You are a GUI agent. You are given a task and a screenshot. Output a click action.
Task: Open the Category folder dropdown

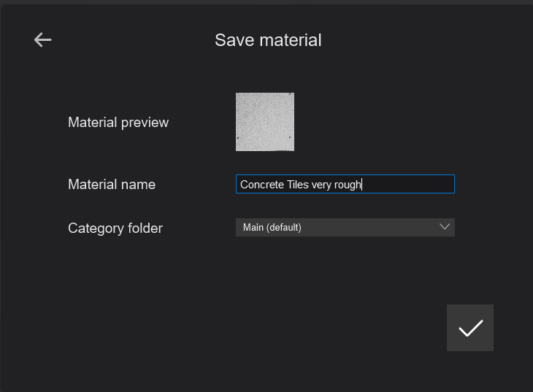[x=345, y=227]
